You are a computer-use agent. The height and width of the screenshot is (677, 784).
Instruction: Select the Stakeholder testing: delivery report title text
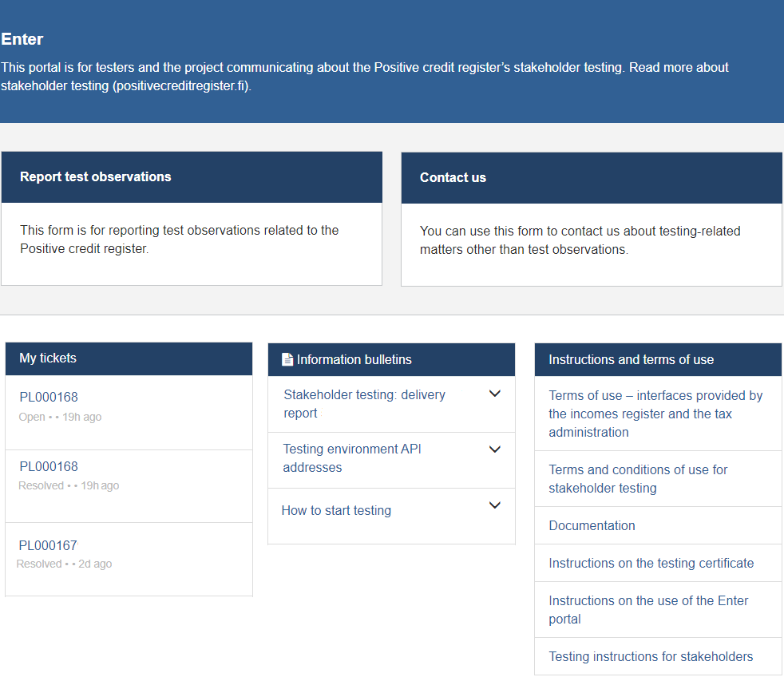pyautogui.click(x=364, y=403)
